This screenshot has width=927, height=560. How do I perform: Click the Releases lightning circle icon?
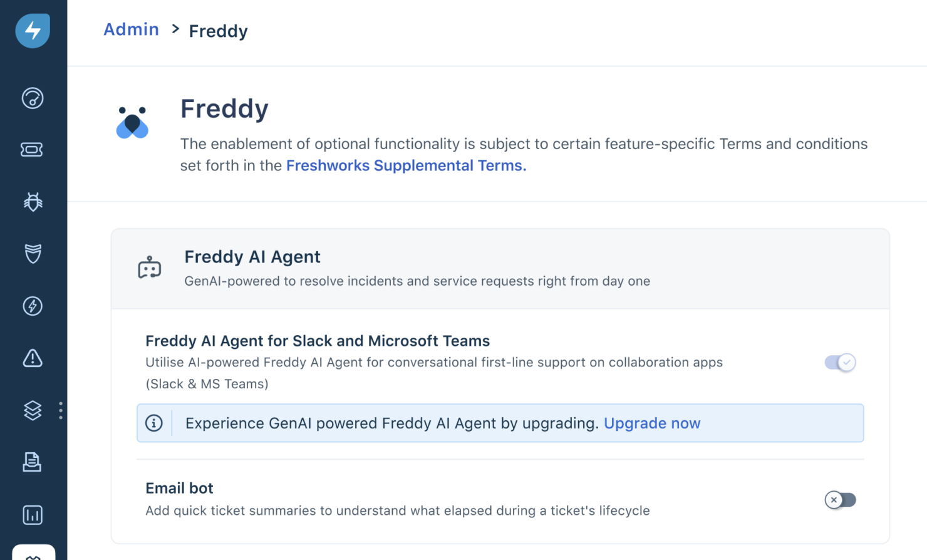click(32, 306)
